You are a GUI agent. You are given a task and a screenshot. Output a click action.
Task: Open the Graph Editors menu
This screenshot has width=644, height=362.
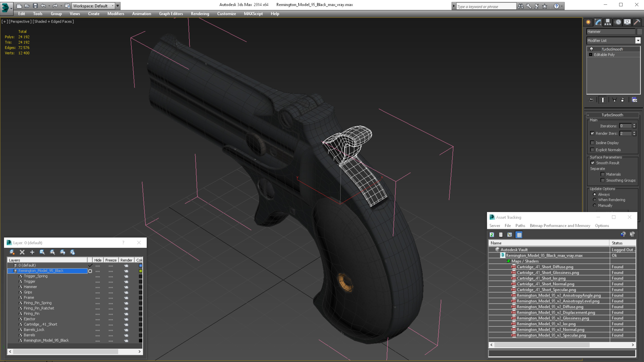171,14
